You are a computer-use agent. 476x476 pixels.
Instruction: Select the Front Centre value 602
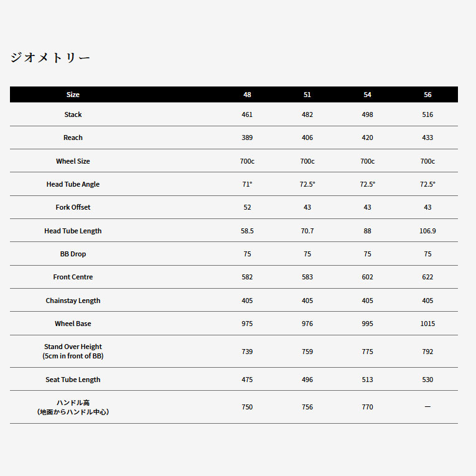pos(367,277)
